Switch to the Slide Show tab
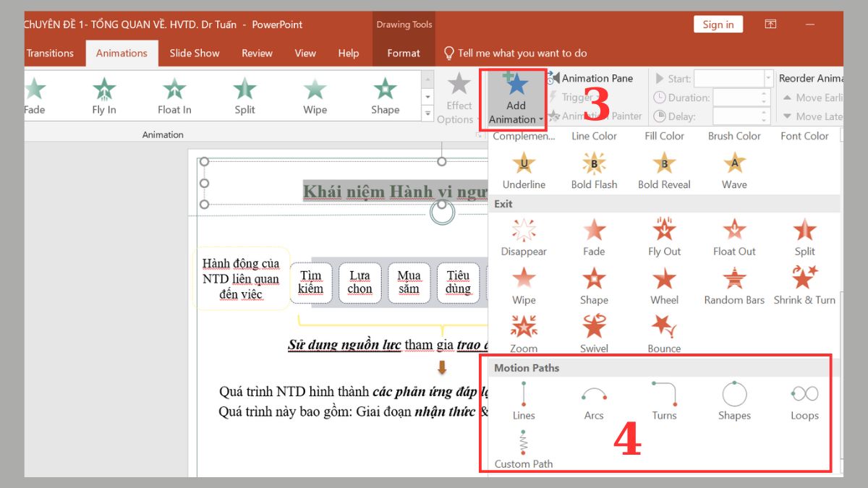 (x=194, y=52)
